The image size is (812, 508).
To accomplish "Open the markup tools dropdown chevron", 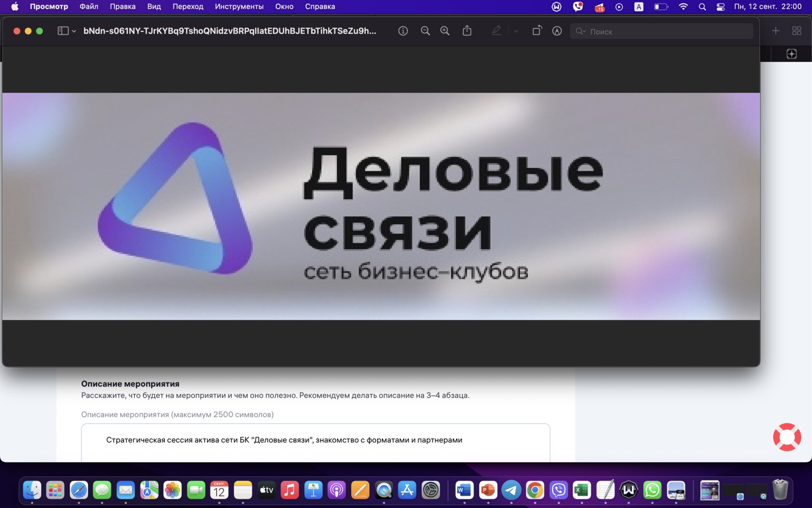I will tap(516, 31).
